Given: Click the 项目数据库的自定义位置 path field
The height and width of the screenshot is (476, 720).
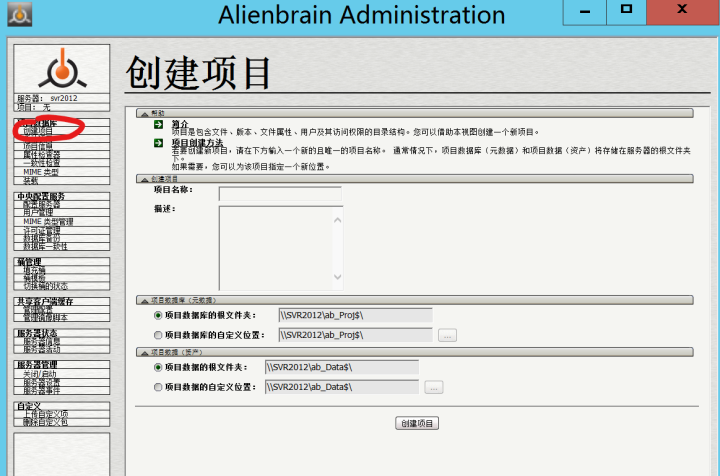Looking at the screenshot, I should [x=355, y=335].
